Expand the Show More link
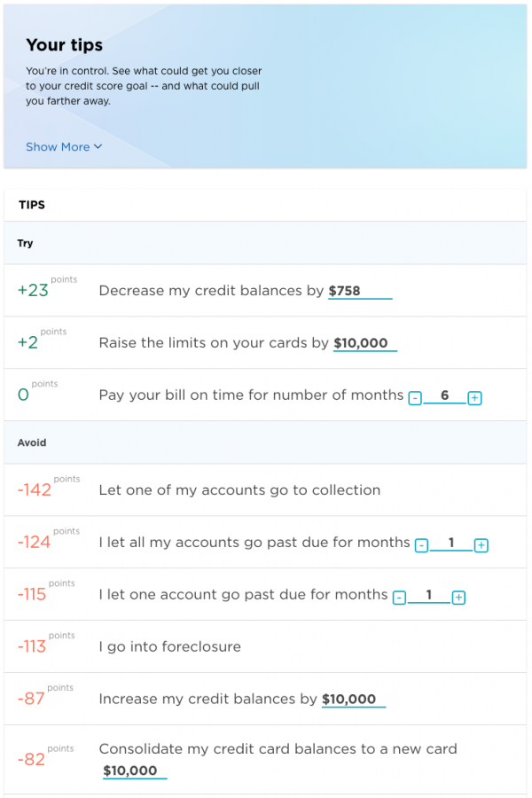The width and height of the screenshot is (532, 798). point(64,147)
